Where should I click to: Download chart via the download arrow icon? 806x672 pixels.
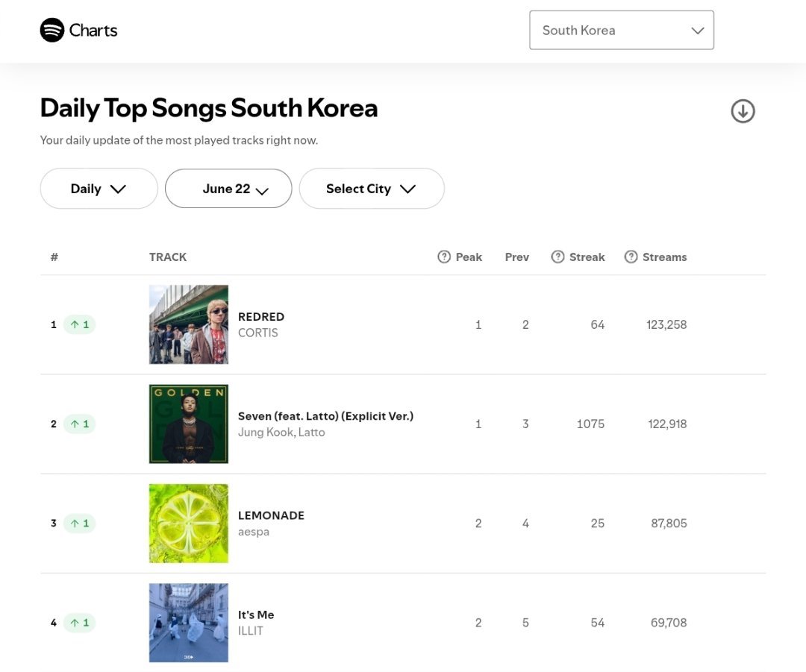(x=743, y=111)
